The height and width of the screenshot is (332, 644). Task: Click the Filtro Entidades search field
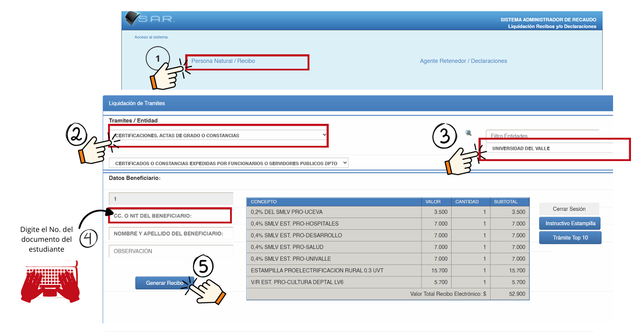[x=542, y=135]
